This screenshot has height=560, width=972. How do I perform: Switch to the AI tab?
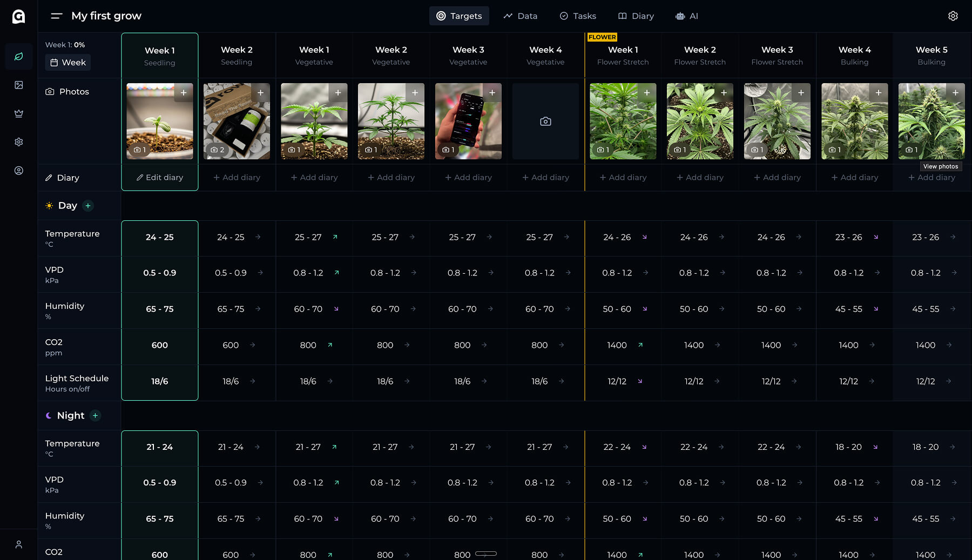(x=686, y=16)
